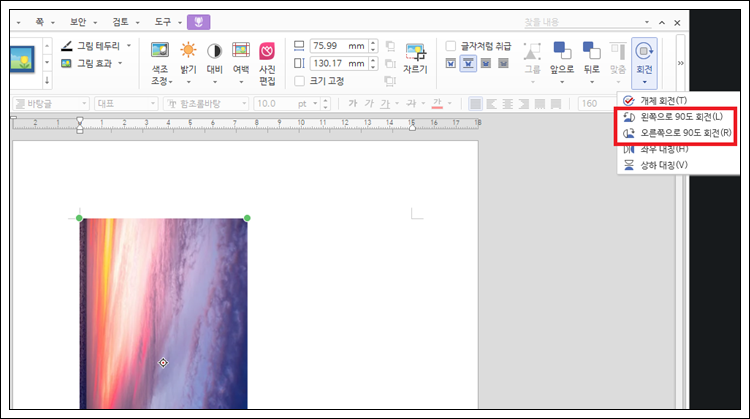The image size is (750, 419).
Task: Click the divide alignment icon
Action: (556, 103)
